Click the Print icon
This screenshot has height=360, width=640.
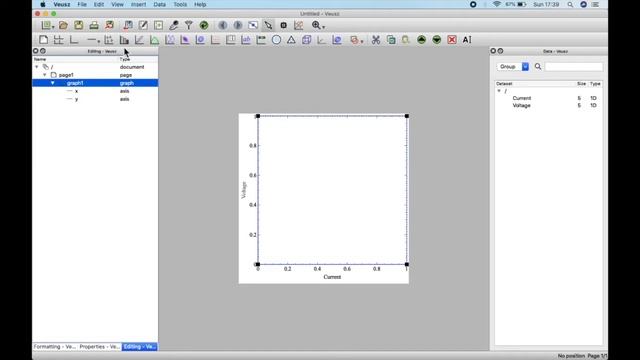coord(94,25)
